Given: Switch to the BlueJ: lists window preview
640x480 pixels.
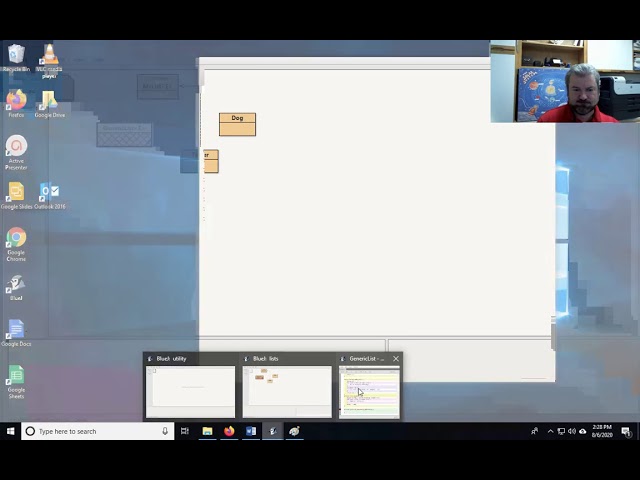Looking at the screenshot, I should coord(287,390).
